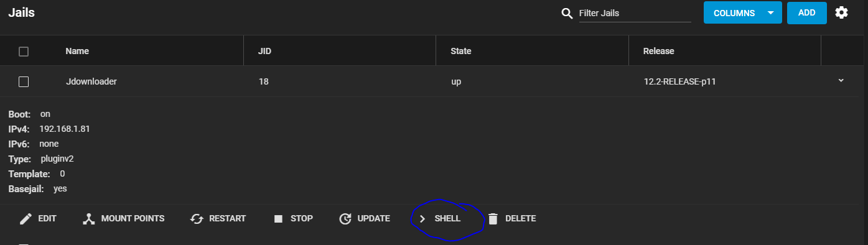This screenshot has width=868, height=245.
Task: Open Mount Points via its fork icon
Action: click(88, 219)
